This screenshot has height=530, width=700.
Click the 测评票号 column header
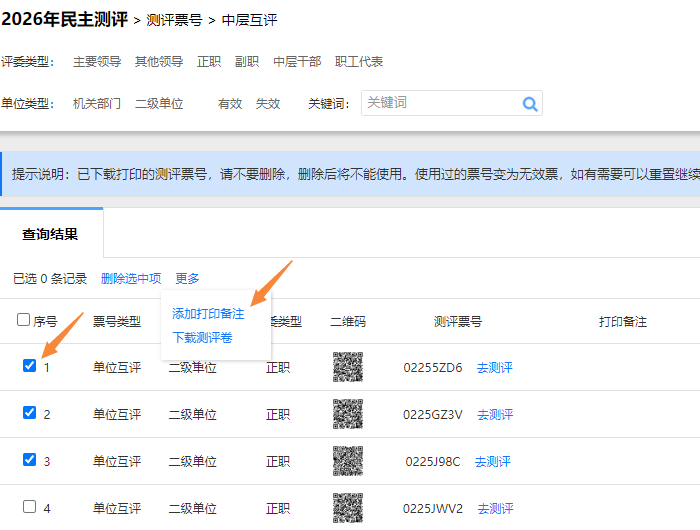click(x=458, y=321)
